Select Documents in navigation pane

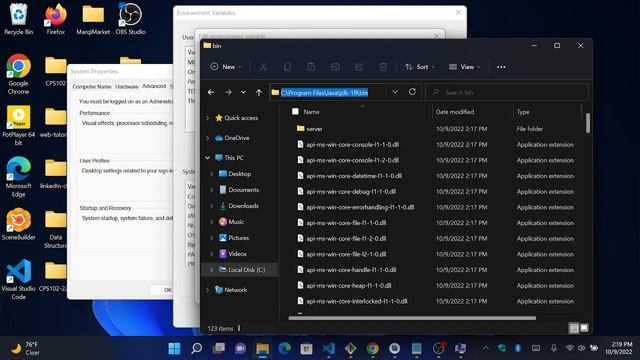tap(244, 190)
